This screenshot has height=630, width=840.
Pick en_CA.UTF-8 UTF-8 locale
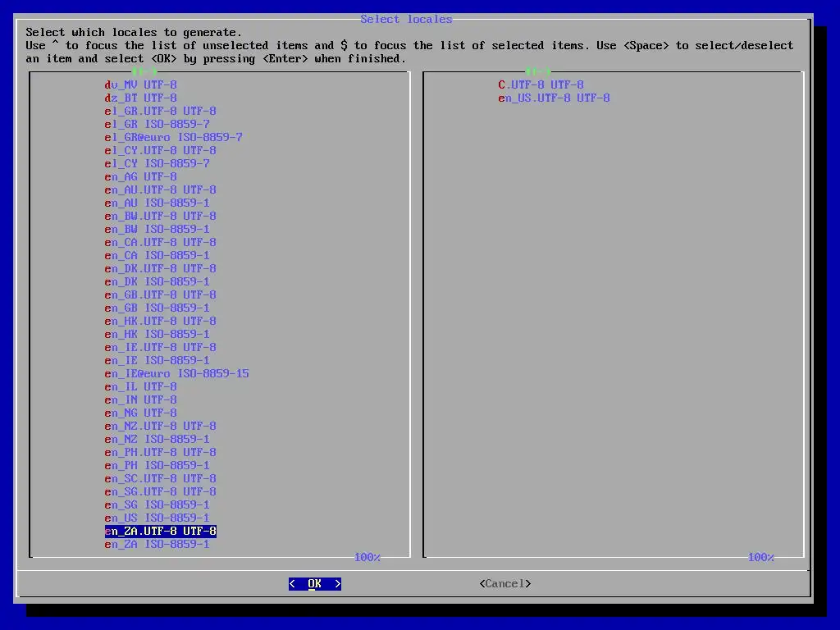click(x=161, y=242)
